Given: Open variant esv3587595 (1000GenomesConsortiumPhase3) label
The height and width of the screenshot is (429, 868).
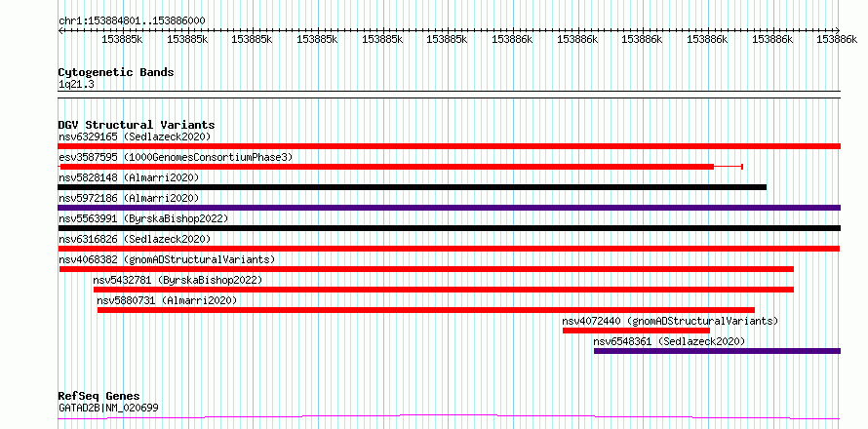Looking at the screenshot, I should click(x=176, y=157).
